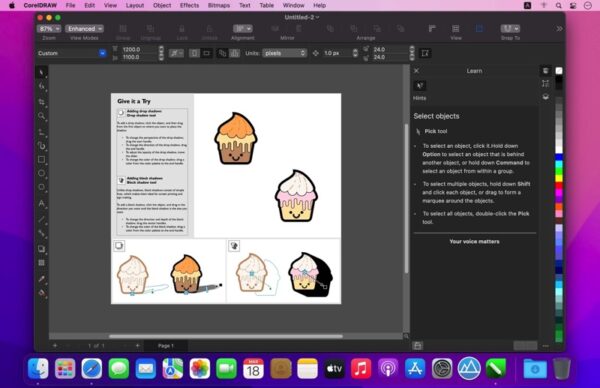This screenshot has width=600, height=388.
Task: Select the Crop tool
Action: pyautogui.click(x=41, y=101)
